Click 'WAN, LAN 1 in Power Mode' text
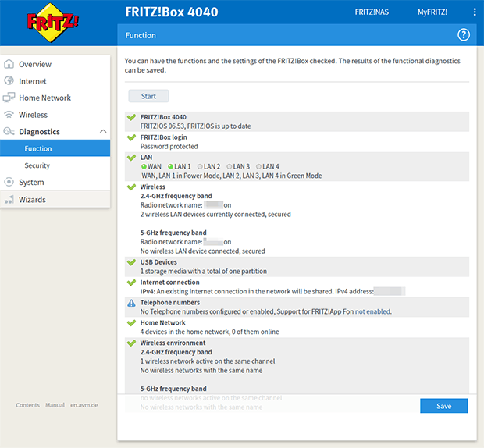 click(x=232, y=176)
